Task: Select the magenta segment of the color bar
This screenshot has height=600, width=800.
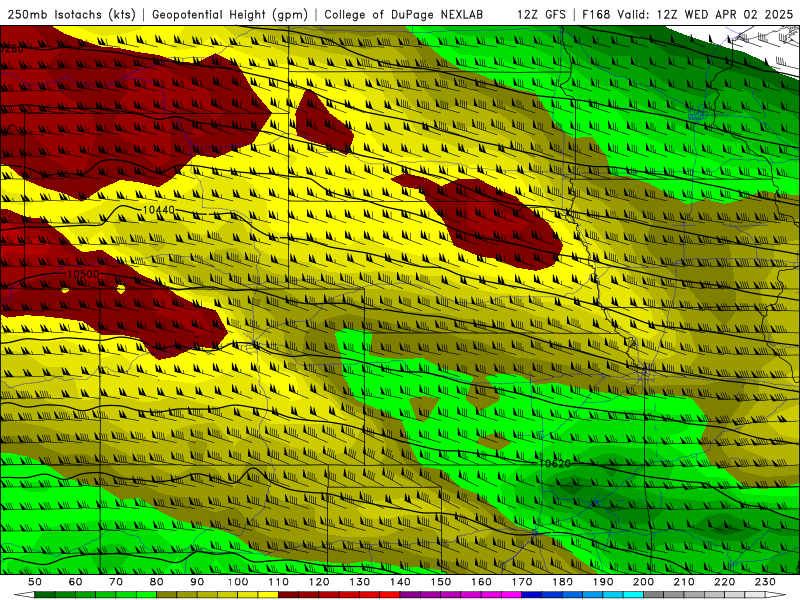Action: pyautogui.click(x=511, y=594)
